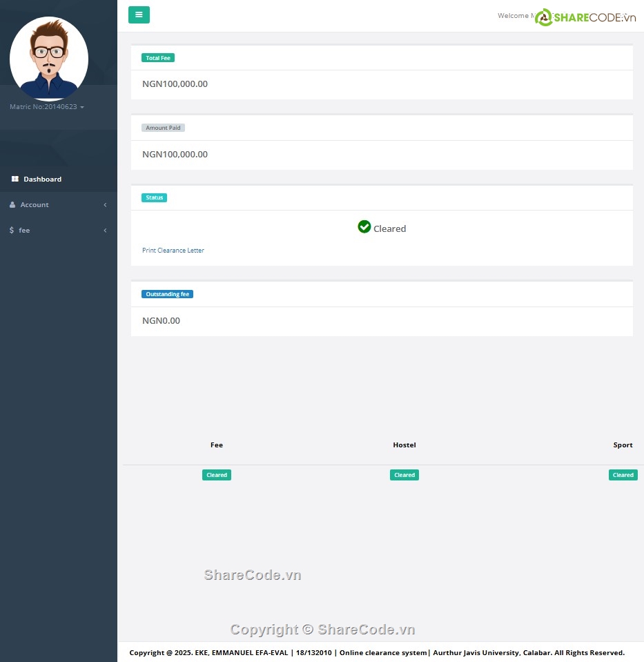Click the dollar sign fee icon
This screenshot has height=662, width=644.
12,230
